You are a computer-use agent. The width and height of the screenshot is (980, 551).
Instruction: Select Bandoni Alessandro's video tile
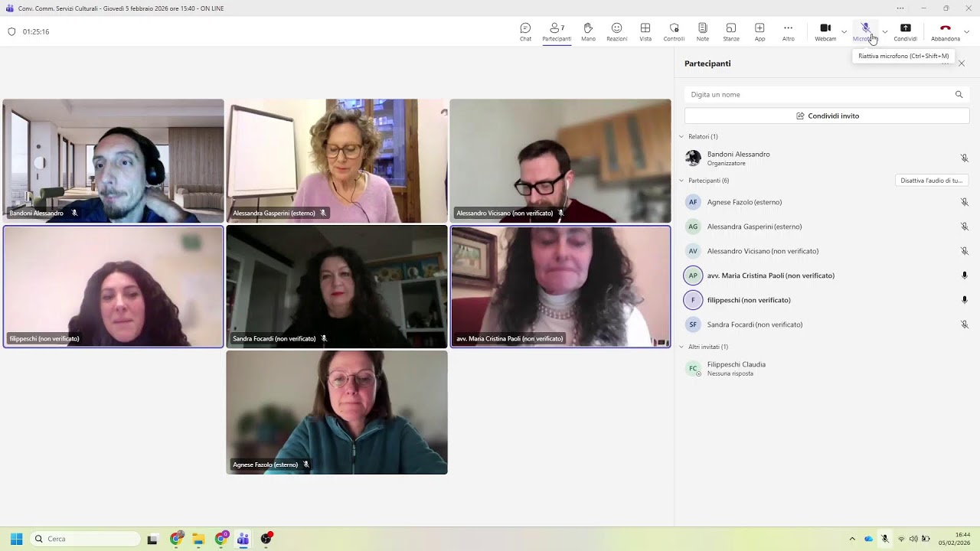pyautogui.click(x=113, y=161)
